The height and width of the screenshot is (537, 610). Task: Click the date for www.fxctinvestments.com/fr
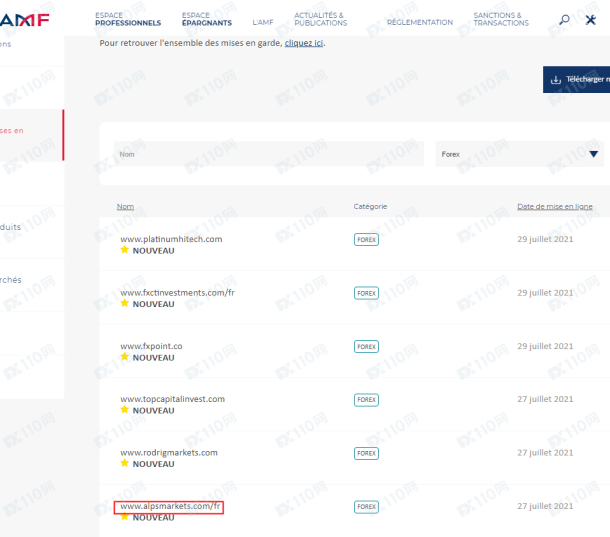545,293
